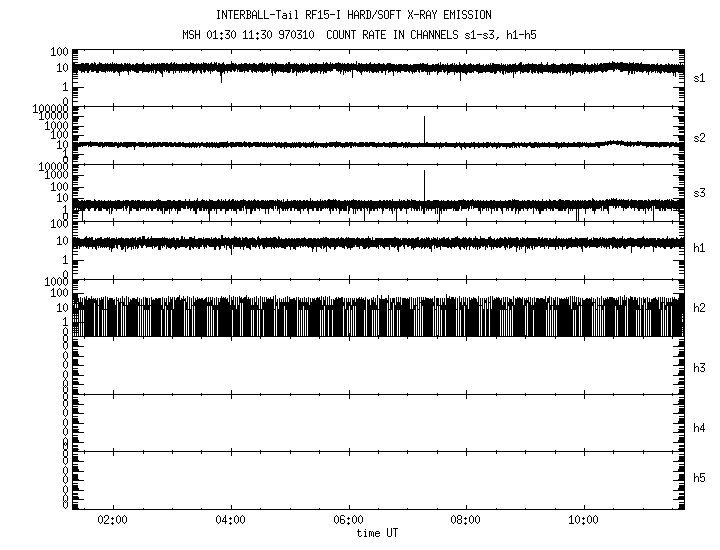Viewport: 720px width, 550px height.
Task: Click the h3 channel label
Action: tap(699, 367)
